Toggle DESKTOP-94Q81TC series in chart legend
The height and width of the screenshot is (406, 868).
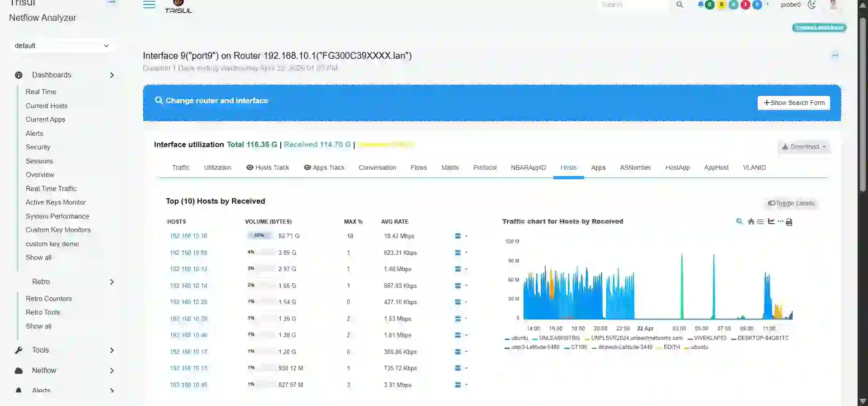coord(759,338)
